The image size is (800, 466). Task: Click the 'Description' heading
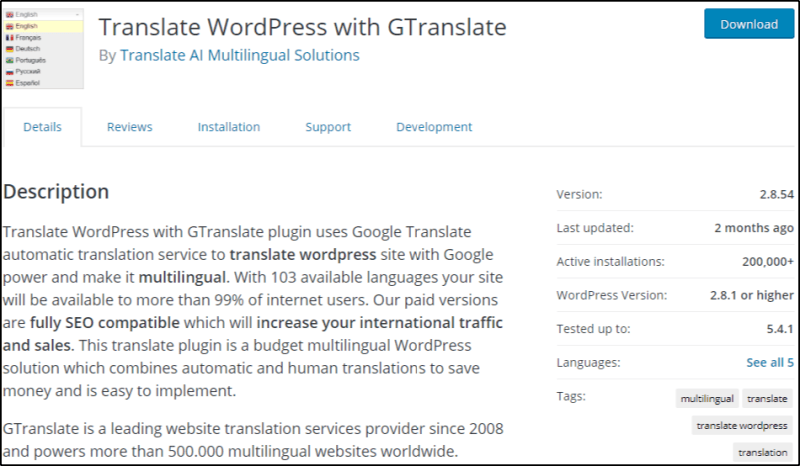click(x=56, y=192)
